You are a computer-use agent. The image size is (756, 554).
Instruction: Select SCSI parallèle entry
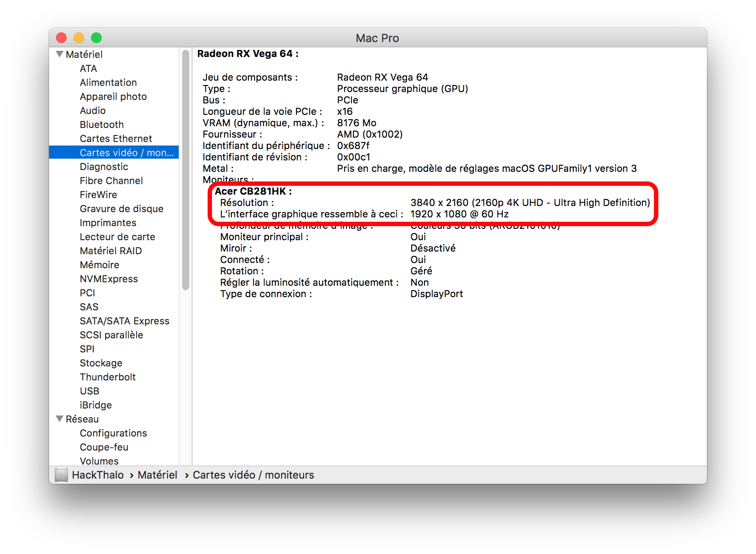(x=111, y=335)
